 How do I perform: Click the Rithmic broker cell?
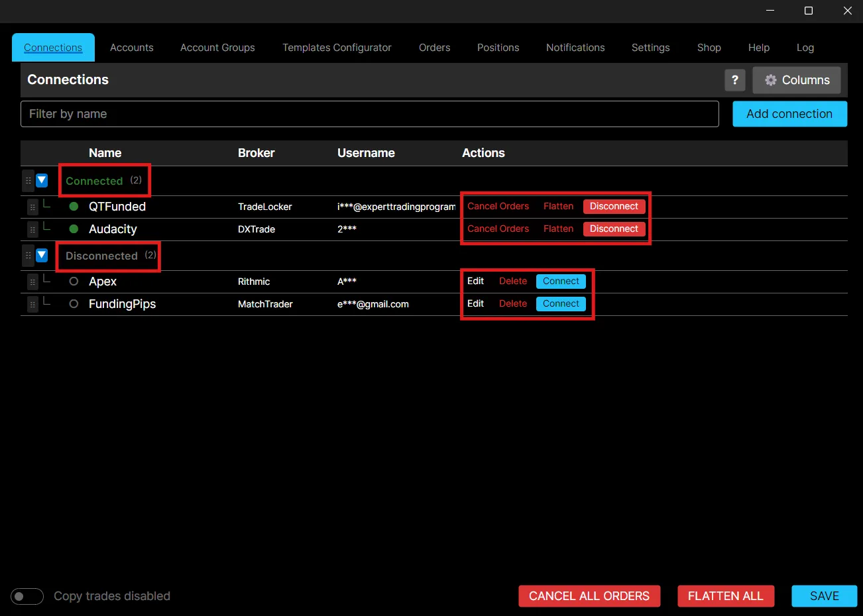[x=254, y=282]
